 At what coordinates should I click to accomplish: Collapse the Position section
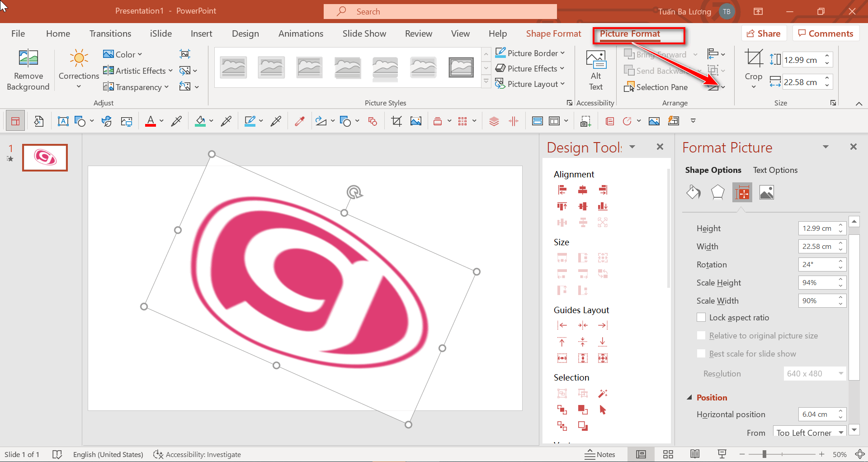[689, 397]
